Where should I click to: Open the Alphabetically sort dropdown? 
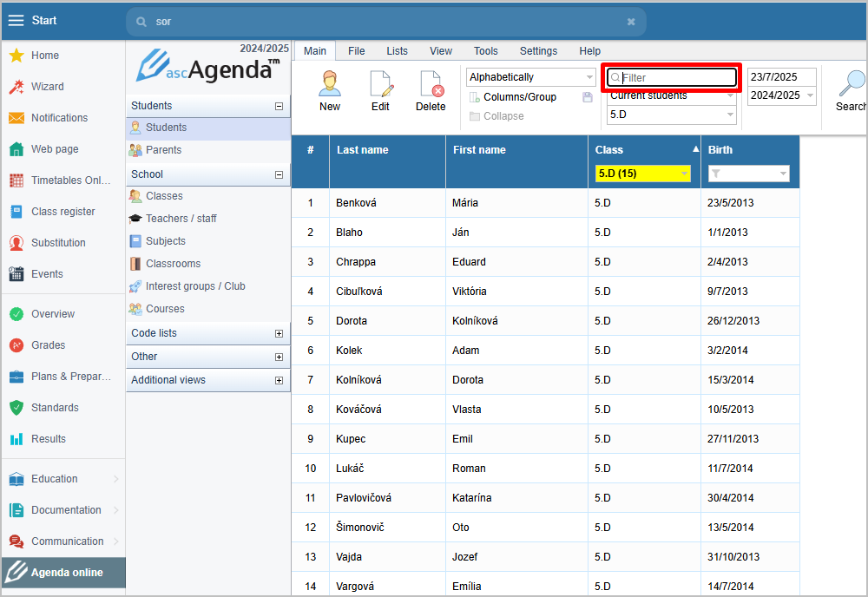[x=531, y=77]
